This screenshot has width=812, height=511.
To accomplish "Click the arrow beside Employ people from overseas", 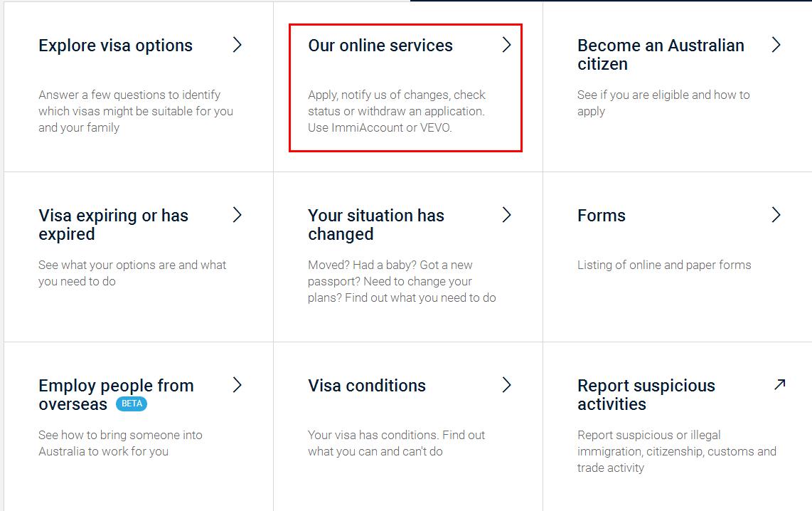I will [x=237, y=385].
